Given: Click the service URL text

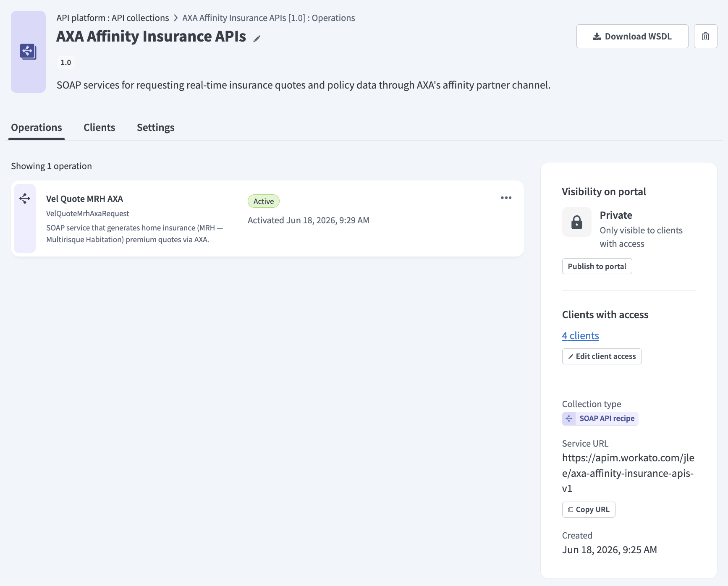Looking at the screenshot, I should [628, 473].
